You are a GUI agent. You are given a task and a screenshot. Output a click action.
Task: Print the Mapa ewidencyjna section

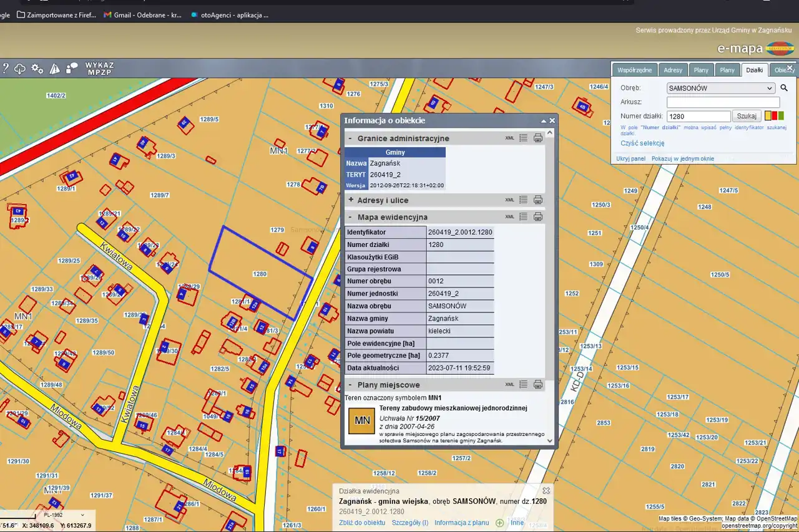(537, 217)
